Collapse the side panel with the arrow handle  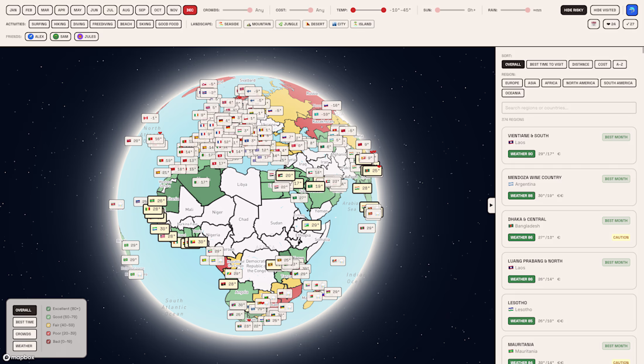click(491, 205)
